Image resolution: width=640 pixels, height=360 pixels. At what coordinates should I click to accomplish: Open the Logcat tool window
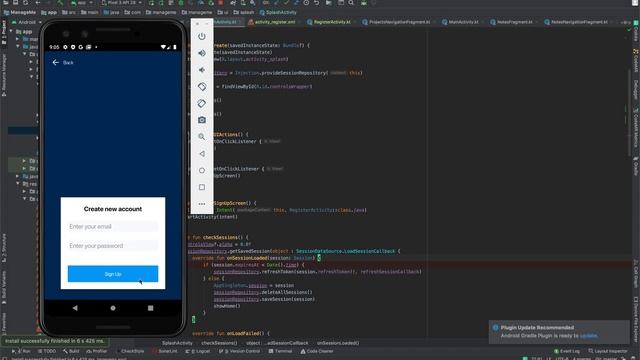(198, 351)
